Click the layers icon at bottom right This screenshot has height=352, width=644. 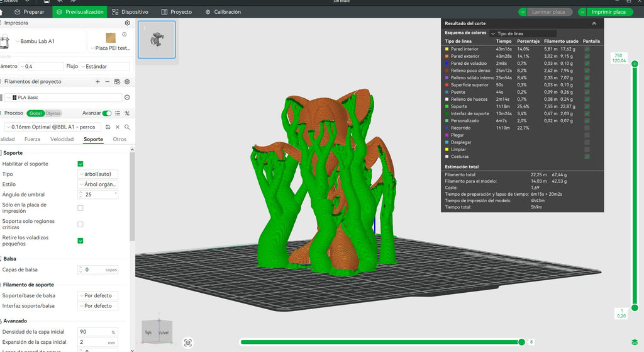click(x=635, y=343)
